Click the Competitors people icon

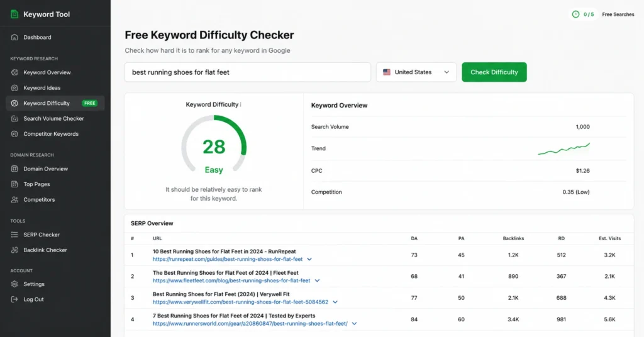tap(14, 199)
